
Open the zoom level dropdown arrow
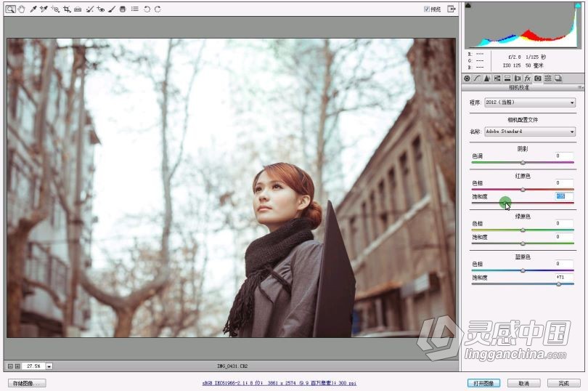(x=49, y=366)
